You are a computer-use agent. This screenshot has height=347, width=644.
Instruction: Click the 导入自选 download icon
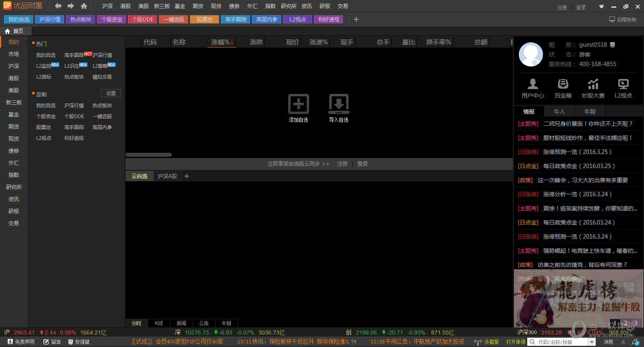(339, 104)
